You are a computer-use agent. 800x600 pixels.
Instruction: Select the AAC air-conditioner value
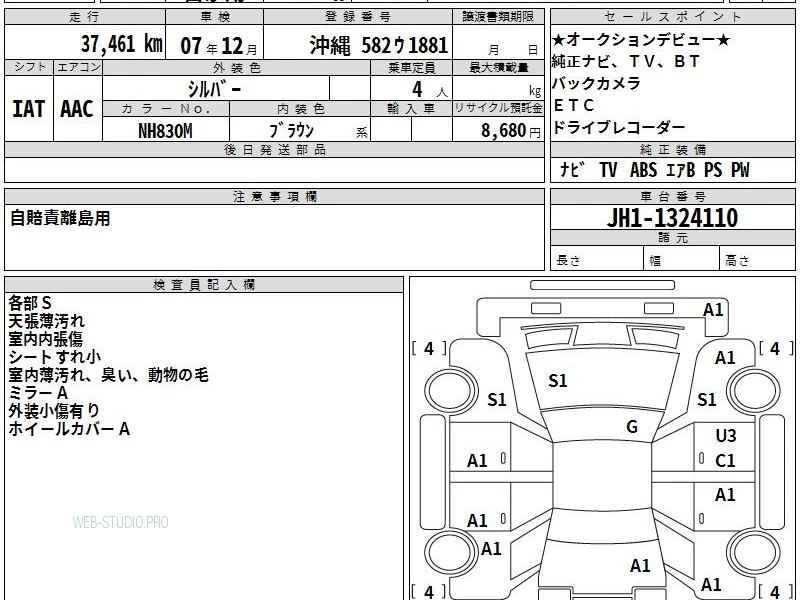point(77,109)
